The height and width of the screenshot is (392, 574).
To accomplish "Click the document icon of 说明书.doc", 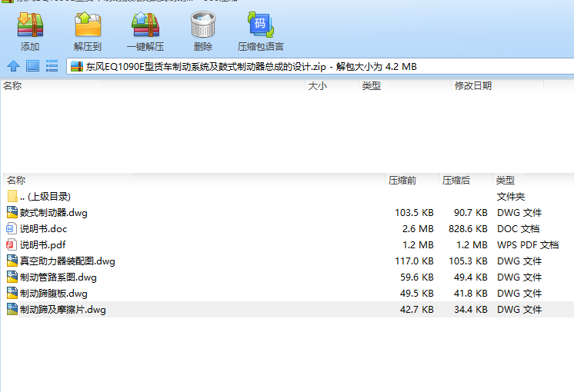I will tap(11, 229).
